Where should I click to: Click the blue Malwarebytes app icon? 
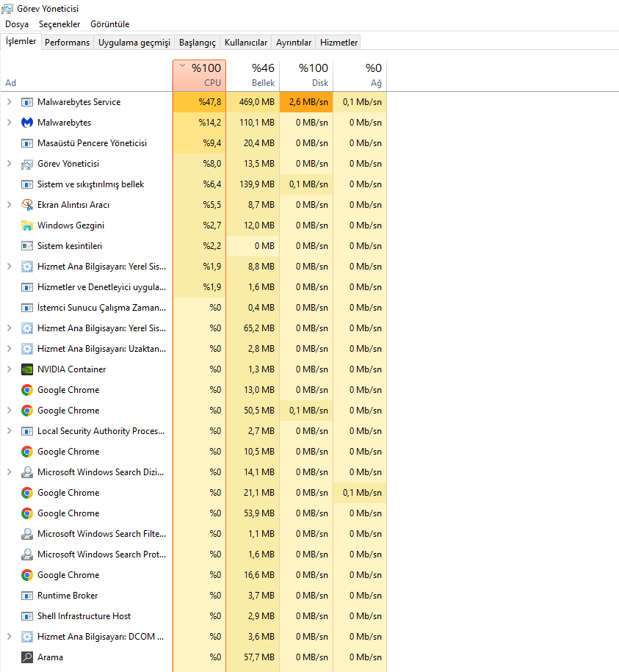(x=27, y=123)
